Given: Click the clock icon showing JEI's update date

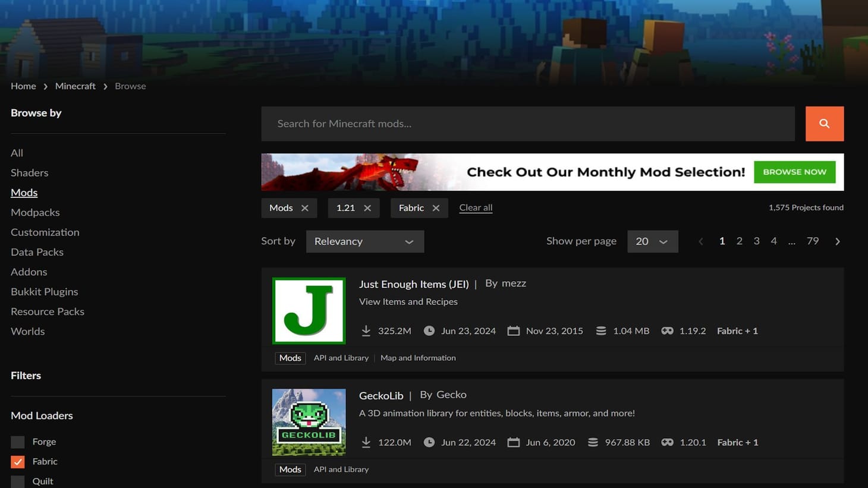Looking at the screenshot, I should point(429,330).
